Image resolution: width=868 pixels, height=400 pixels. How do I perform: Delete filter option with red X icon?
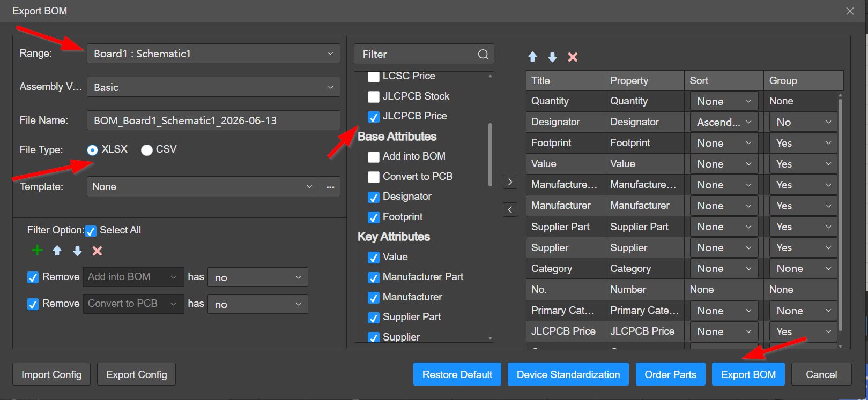point(97,251)
